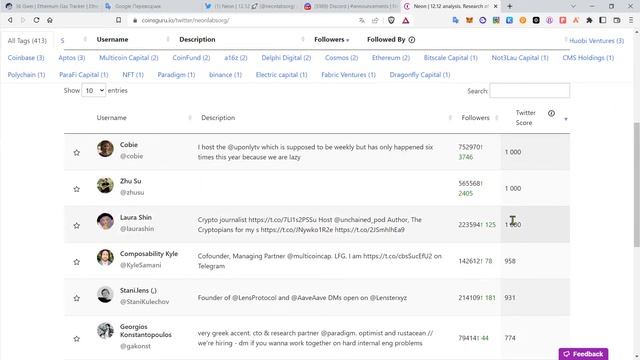This screenshot has width=640, height=360.
Task: Filter by Aptos (3) tag
Action: pos(72,58)
